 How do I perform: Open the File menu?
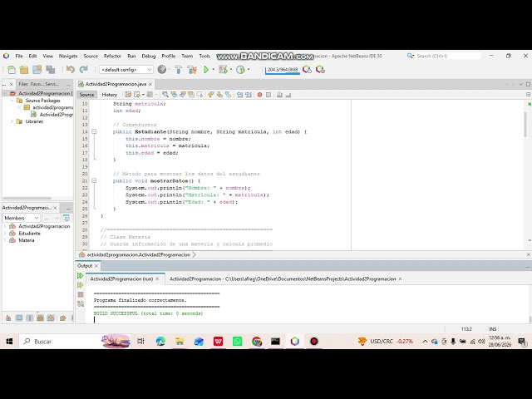pos(19,56)
